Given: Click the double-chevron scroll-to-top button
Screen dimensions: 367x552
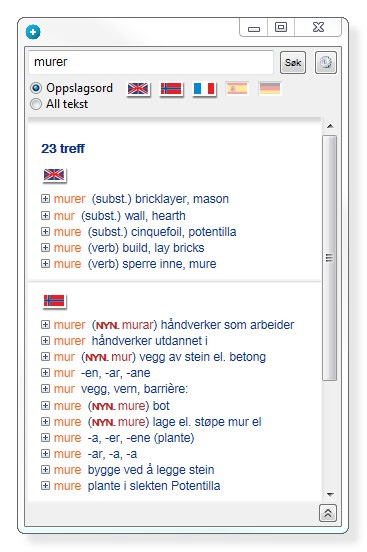Looking at the screenshot, I should click(328, 513).
